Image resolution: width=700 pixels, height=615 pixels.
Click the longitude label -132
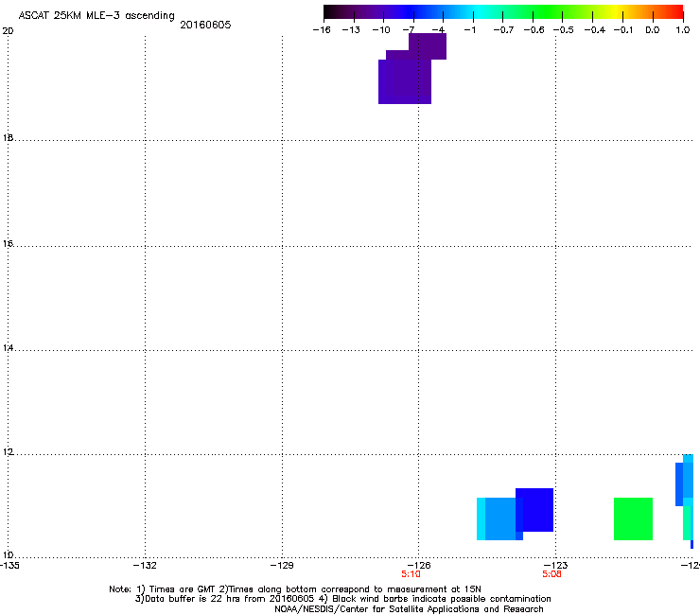coord(145,565)
